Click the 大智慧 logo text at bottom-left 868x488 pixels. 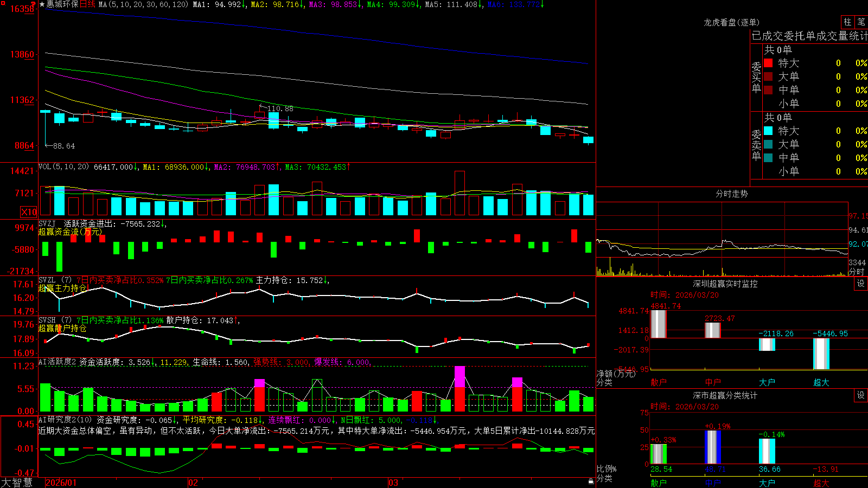click(17, 483)
